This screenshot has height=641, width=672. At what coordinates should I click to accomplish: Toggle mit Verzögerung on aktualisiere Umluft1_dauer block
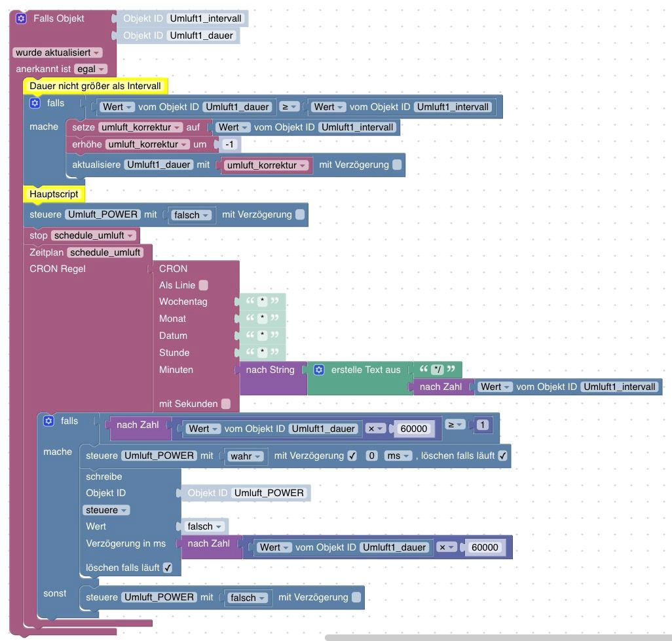397,165
